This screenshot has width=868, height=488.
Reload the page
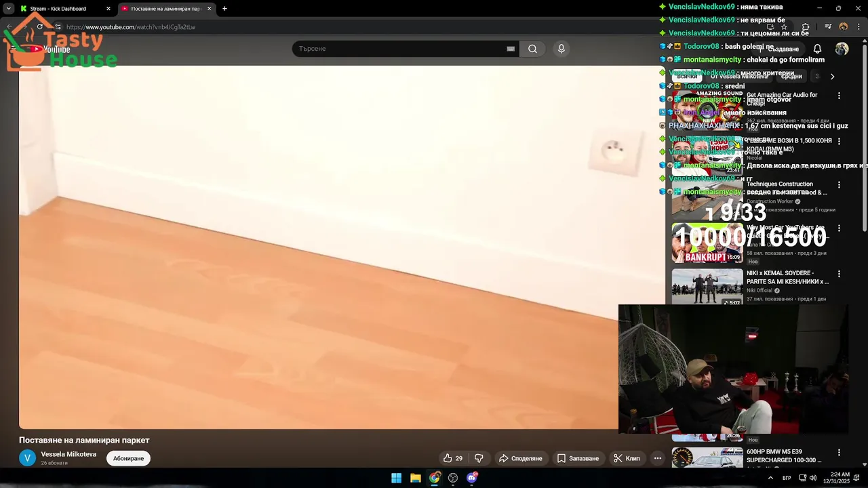pos(39,27)
